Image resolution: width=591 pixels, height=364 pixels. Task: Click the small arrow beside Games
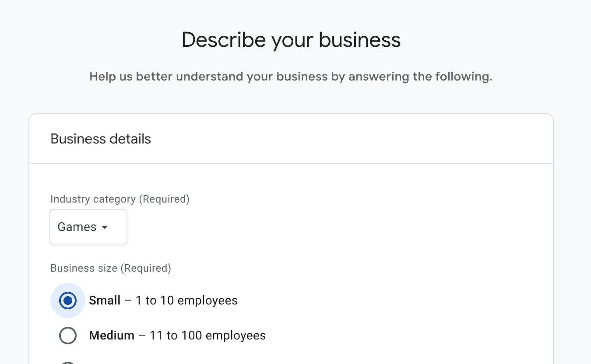click(x=105, y=227)
